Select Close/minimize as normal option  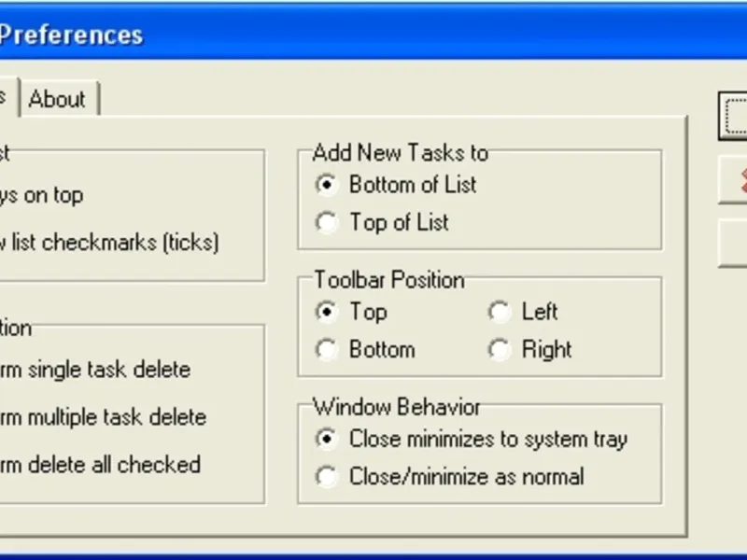(x=327, y=477)
